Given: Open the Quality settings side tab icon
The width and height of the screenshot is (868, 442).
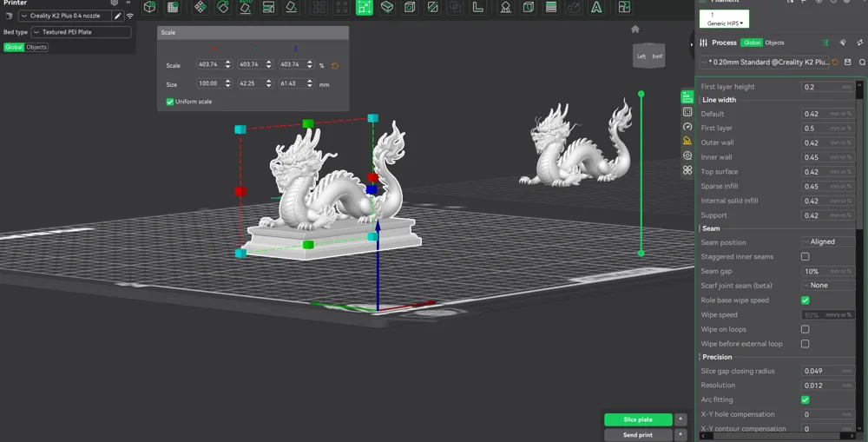Looking at the screenshot, I should (x=687, y=97).
